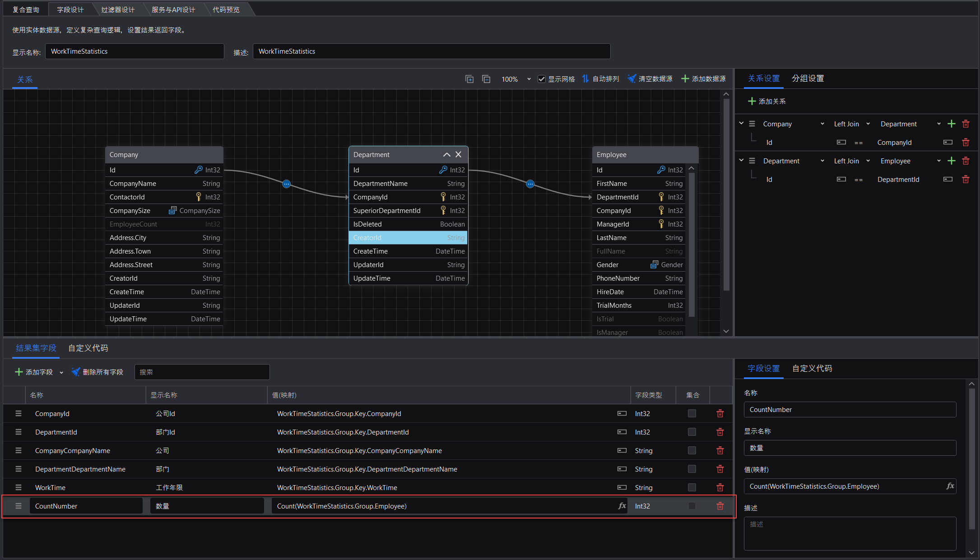
Task: Click the join dot between Department and Employee
Action: pyautogui.click(x=530, y=184)
